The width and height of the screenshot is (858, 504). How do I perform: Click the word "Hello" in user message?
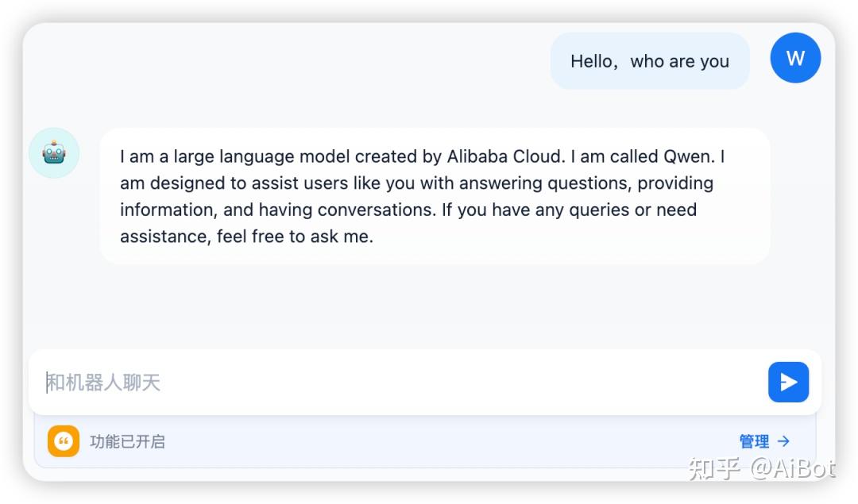592,61
